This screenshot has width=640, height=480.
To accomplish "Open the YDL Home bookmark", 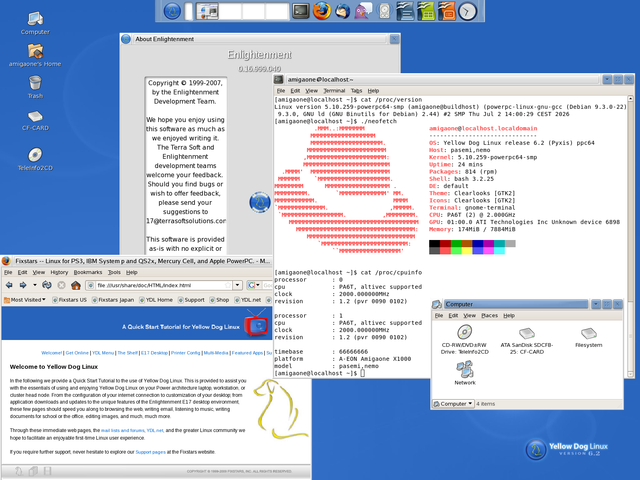I will (156, 300).
